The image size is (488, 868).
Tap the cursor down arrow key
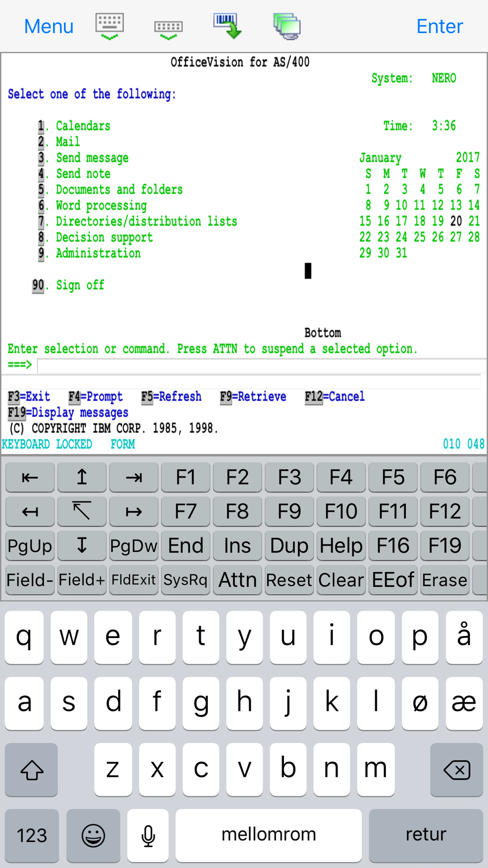pos(82,546)
